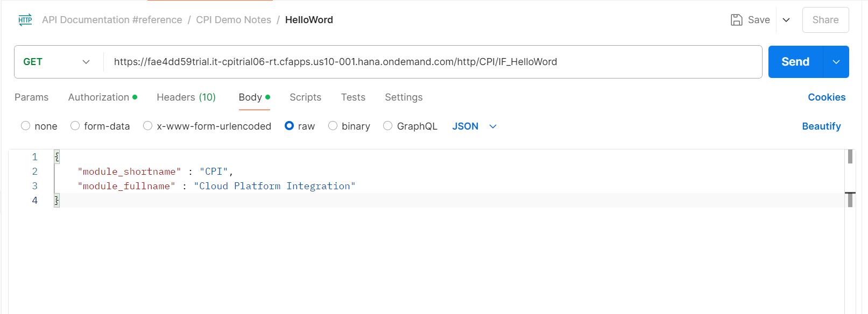Select the GraphQL body option
Viewport: 868px width, 314px height.
click(x=388, y=126)
